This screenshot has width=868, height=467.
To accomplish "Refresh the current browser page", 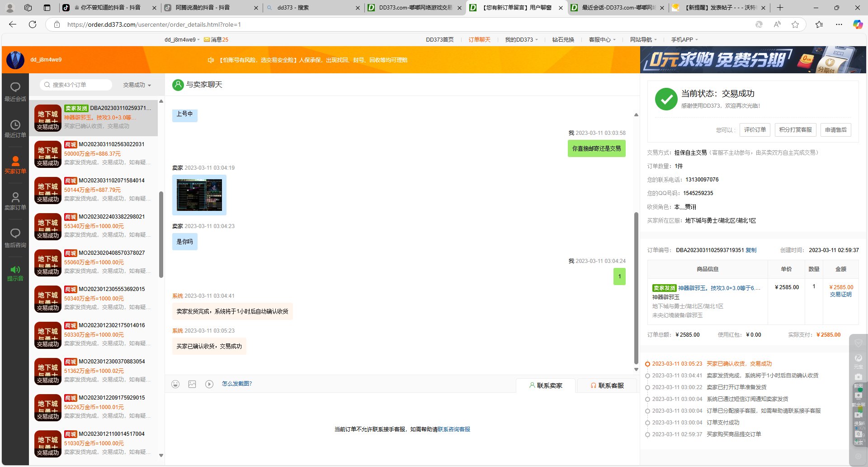I will point(33,24).
